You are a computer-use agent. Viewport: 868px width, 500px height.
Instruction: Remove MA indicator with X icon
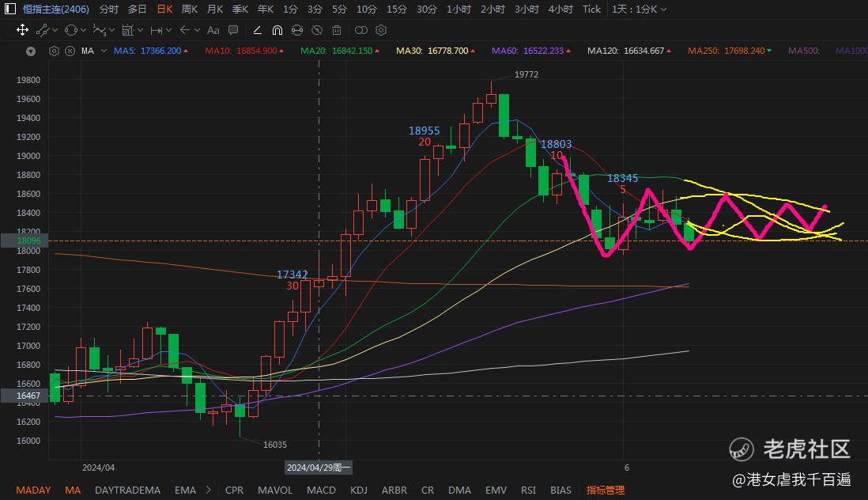[70, 51]
